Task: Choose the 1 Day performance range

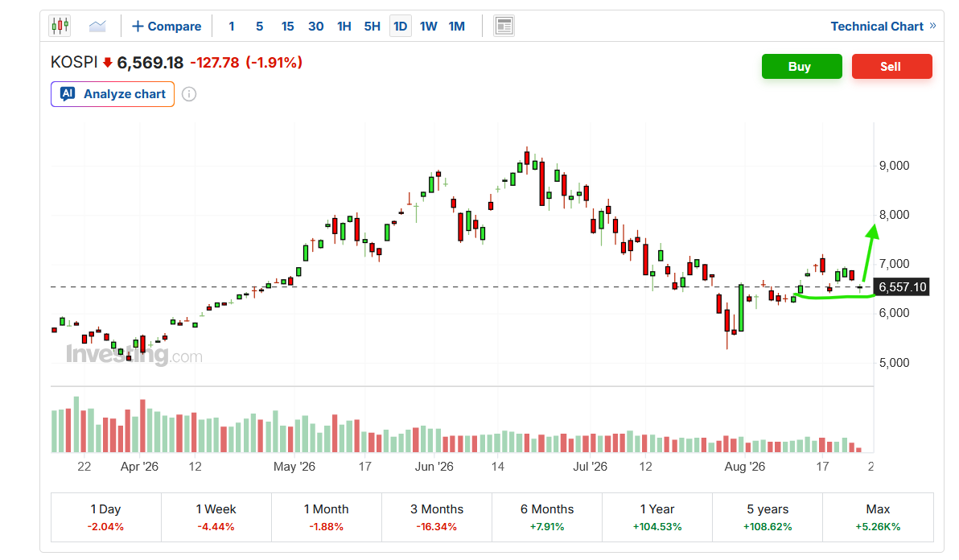Action: (x=106, y=517)
